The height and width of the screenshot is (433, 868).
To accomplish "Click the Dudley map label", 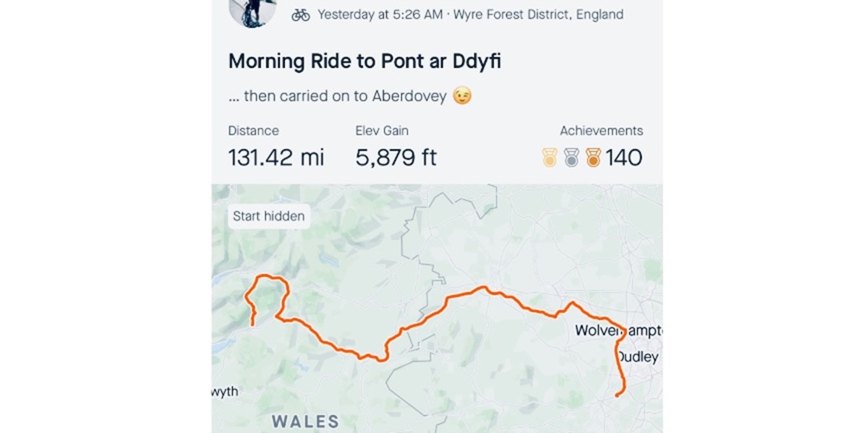I will click(x=638, y=356).
